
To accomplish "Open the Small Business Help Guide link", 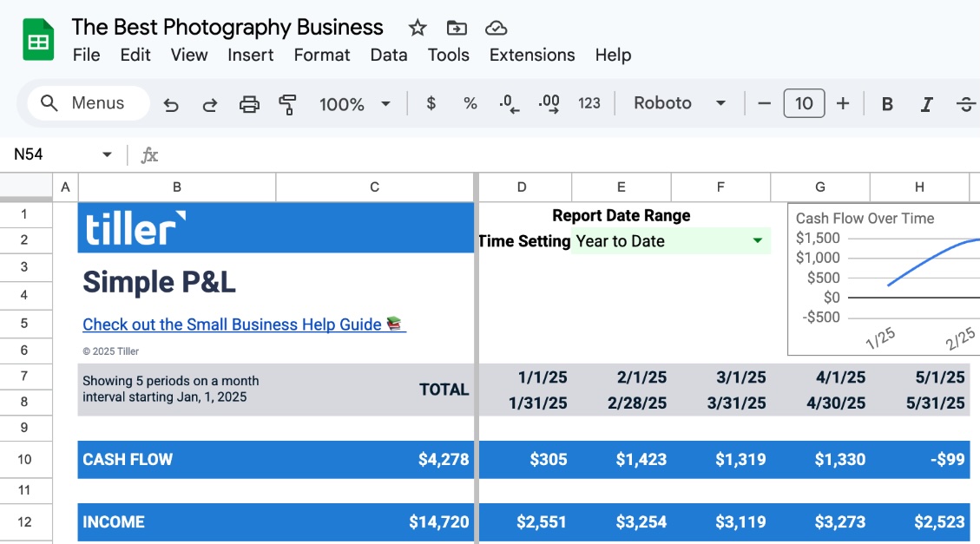I will pos(245,324).
